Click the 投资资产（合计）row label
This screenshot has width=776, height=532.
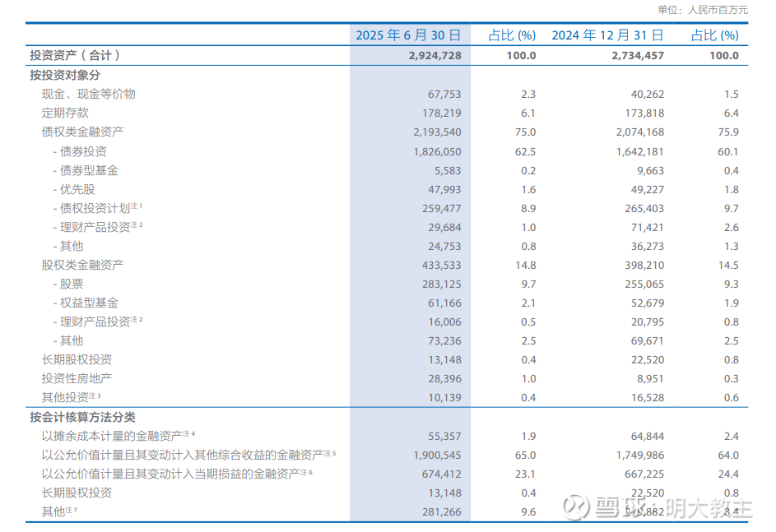click(75, 55)
